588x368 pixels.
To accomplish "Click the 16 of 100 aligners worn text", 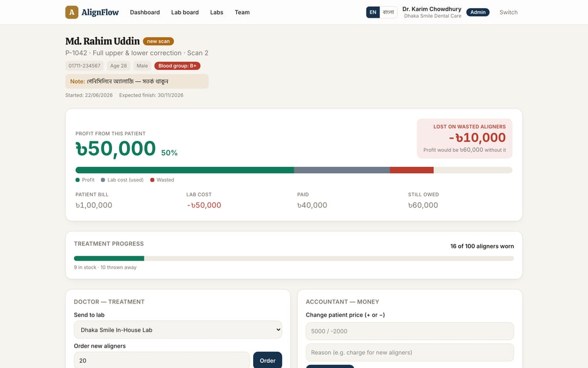I will [x=482, y=246].
